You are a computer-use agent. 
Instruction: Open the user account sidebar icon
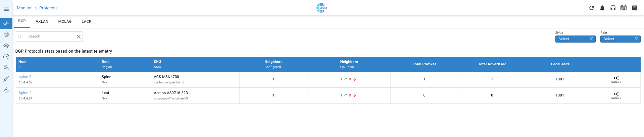pos(6,90)
